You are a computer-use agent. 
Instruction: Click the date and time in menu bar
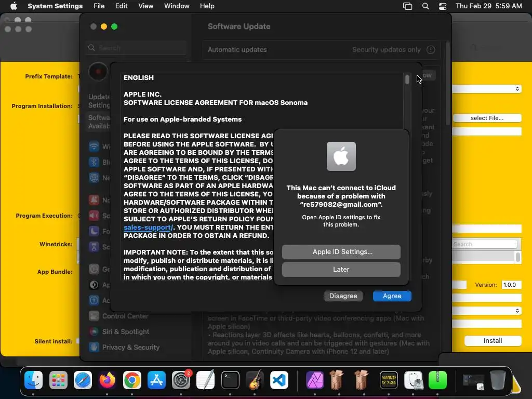click(x=488, y=6)
